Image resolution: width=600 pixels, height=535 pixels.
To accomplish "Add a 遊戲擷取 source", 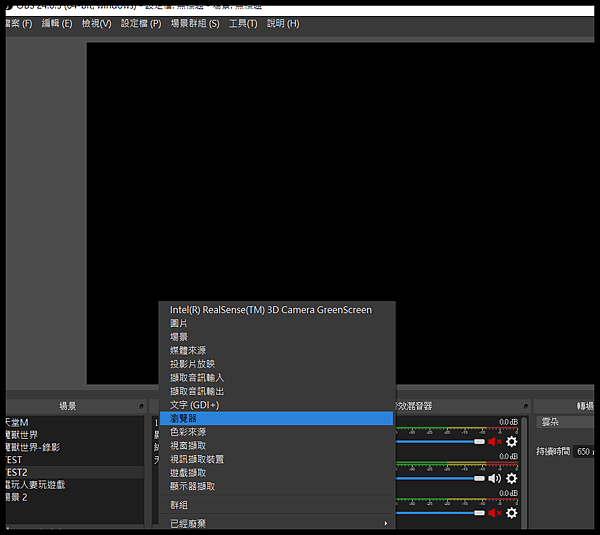I will coord(277,473).
